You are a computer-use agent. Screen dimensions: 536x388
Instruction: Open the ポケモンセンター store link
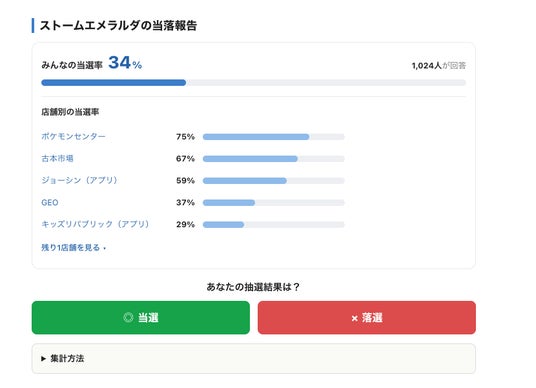(73, 136)
